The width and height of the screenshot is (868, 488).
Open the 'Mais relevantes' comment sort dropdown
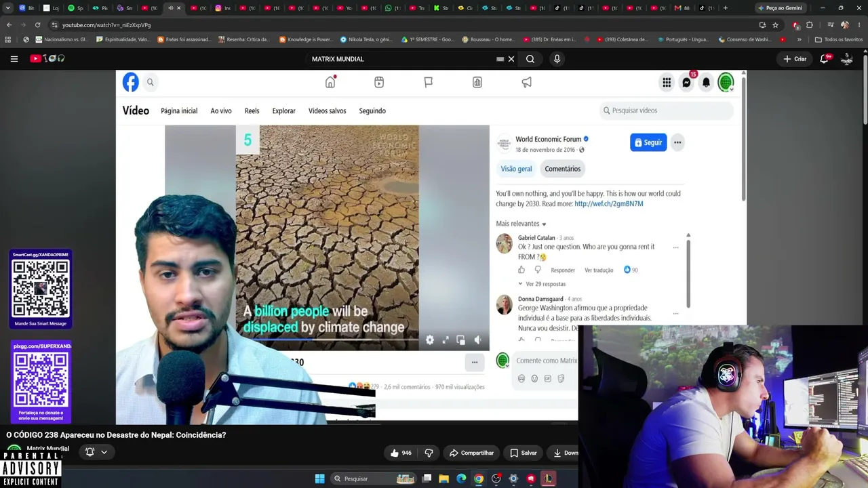521,224
